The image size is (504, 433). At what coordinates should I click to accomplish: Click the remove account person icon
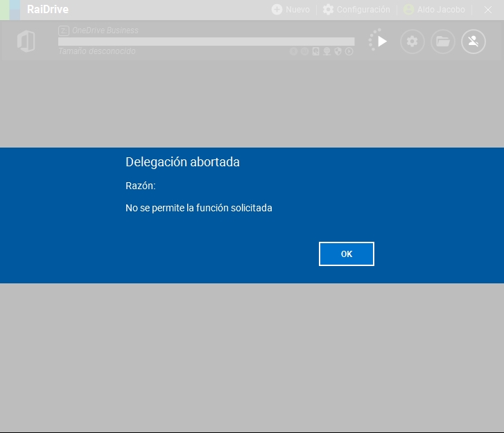(x=473, y=42)
